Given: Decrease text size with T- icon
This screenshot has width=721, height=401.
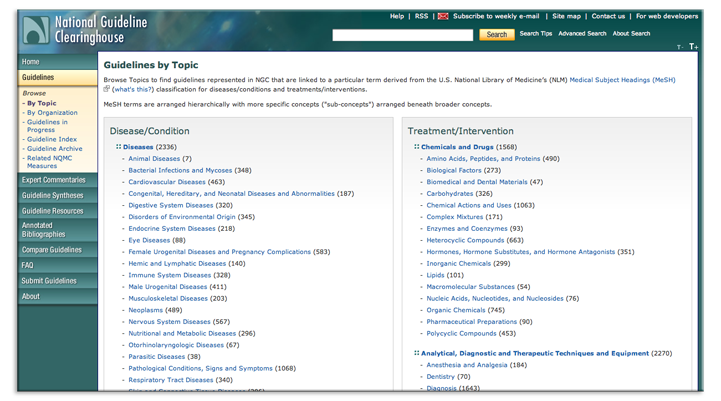Looking at the screenshot, I should pyautogui.click(x=680, y=47).
